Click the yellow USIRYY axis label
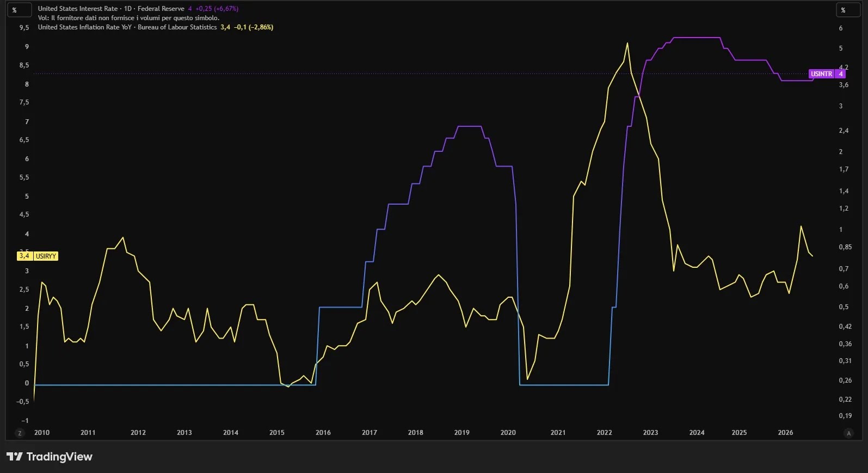Viewport: 868px width, 473px height. coord(46,256)
